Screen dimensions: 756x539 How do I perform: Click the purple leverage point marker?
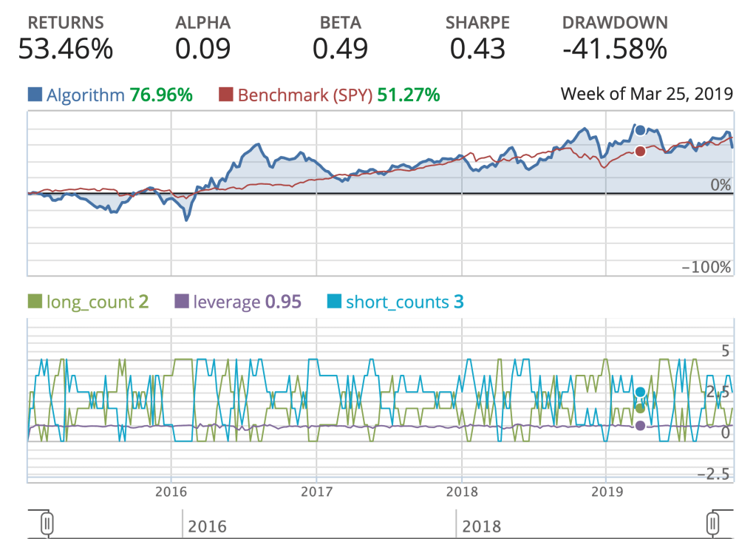(640, 425)
